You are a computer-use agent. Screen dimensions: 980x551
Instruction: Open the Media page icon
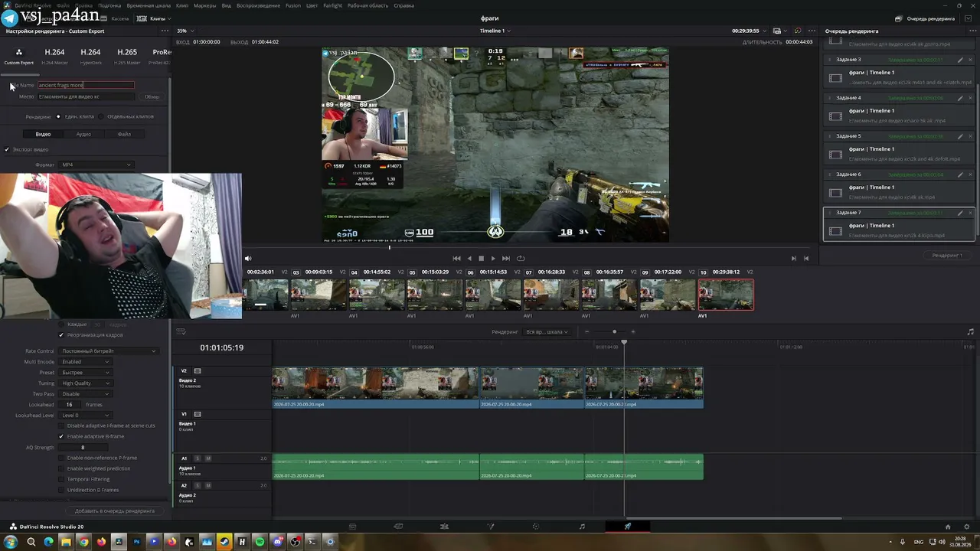pyautogui.click(x=352, y=527)
